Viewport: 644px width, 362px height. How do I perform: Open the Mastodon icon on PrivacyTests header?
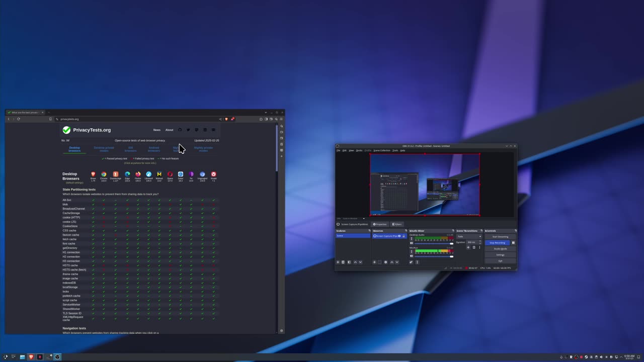pos(197,130)
